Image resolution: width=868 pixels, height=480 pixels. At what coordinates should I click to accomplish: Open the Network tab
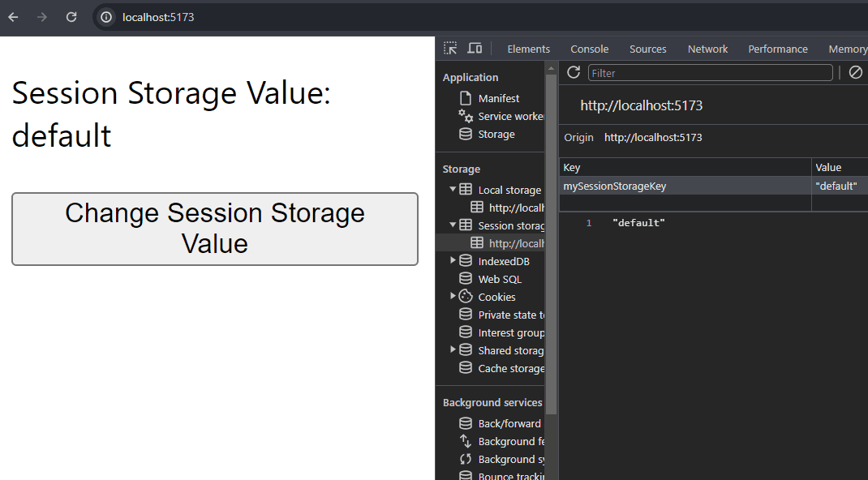(707, 49)
